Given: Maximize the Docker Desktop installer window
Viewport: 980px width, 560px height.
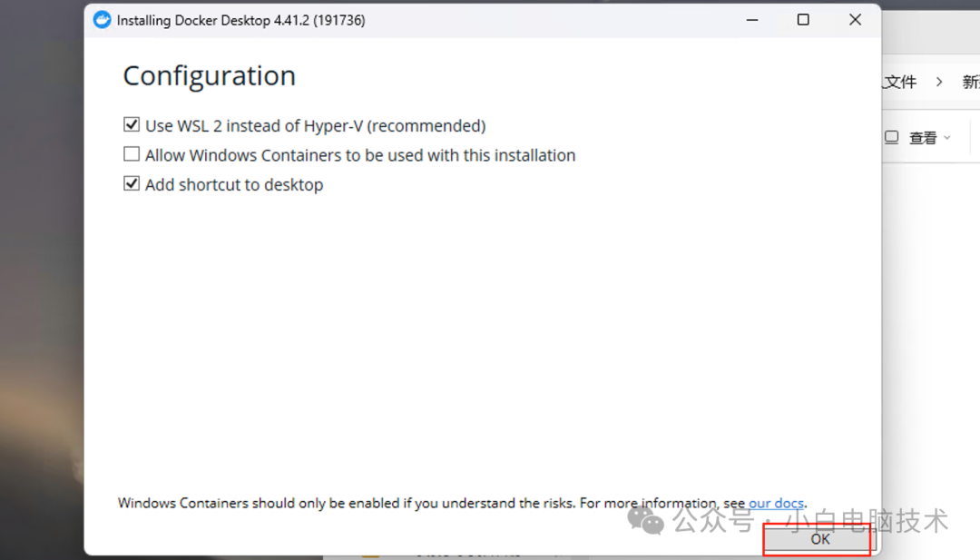Looking at the screenshot, I should pyautogui.click(x=803, y=20).
